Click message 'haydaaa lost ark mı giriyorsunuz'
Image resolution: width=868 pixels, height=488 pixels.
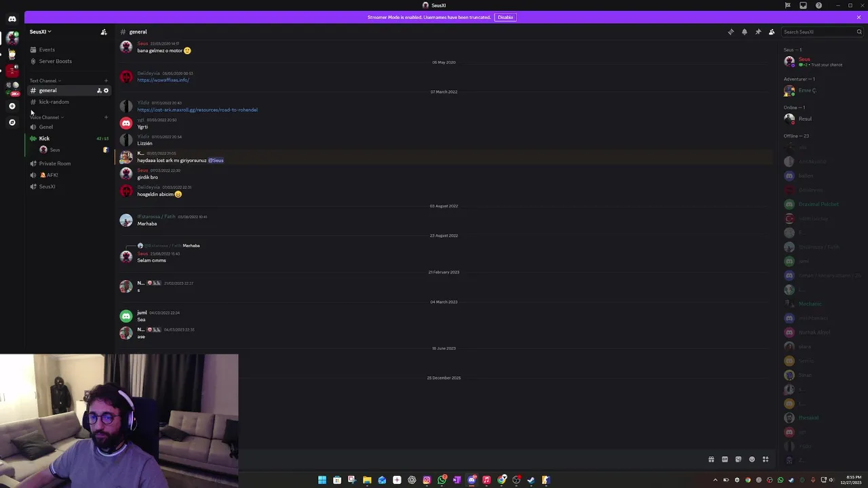click(x=172, y=161)
